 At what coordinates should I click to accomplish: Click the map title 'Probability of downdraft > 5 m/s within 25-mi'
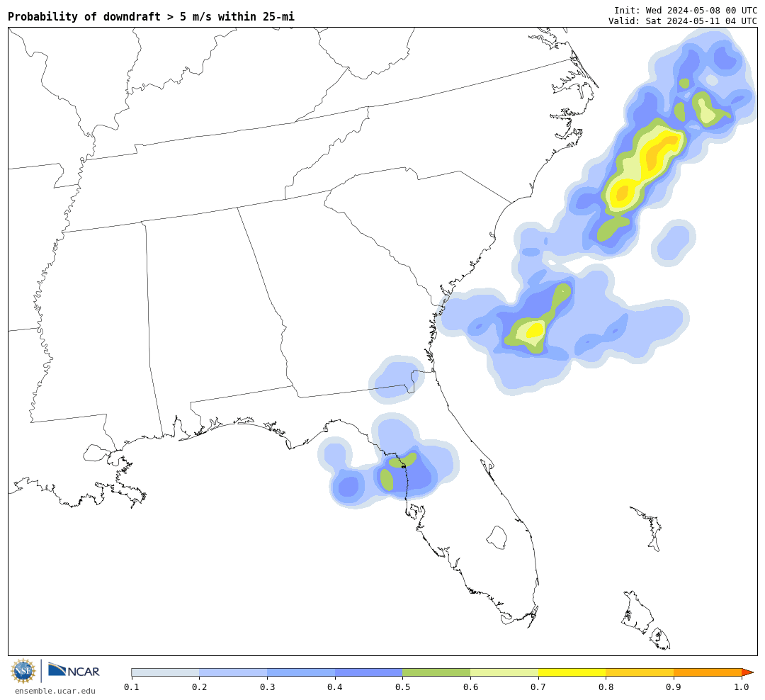pos(152,16)
